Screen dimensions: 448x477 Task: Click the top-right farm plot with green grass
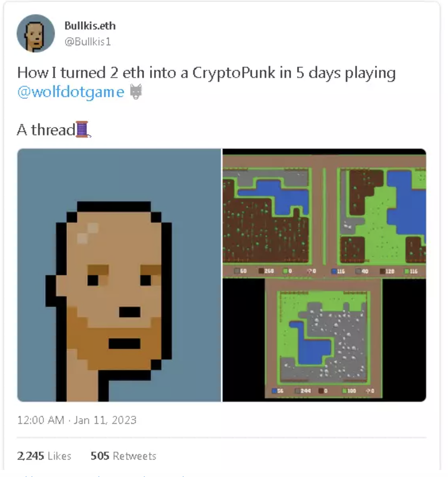381,215
